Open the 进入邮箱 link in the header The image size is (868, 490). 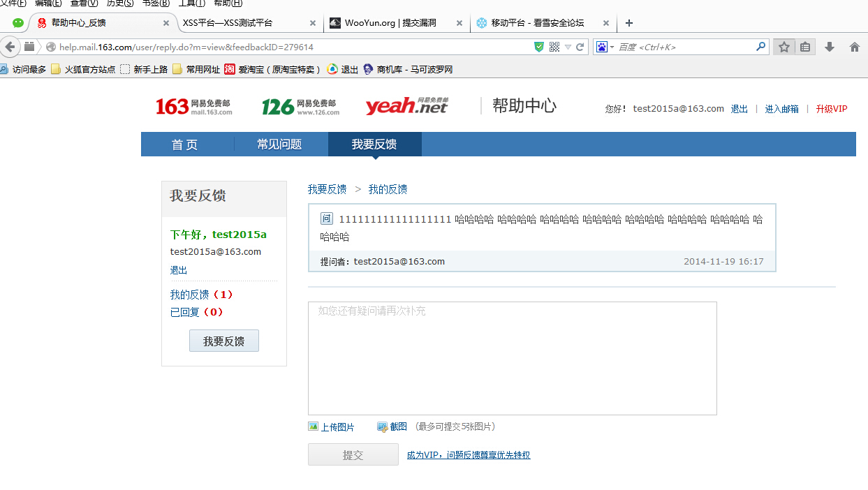click(x=781, y=109)
